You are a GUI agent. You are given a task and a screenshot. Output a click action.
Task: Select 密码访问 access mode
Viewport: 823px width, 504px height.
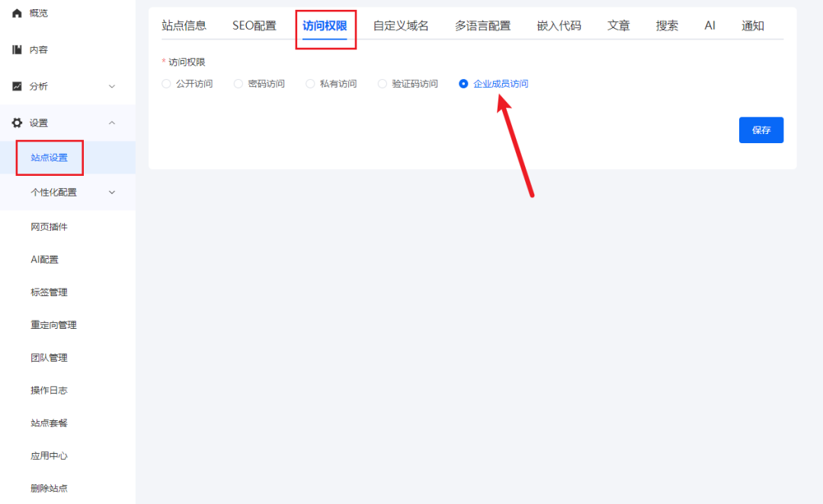[238, 84]
